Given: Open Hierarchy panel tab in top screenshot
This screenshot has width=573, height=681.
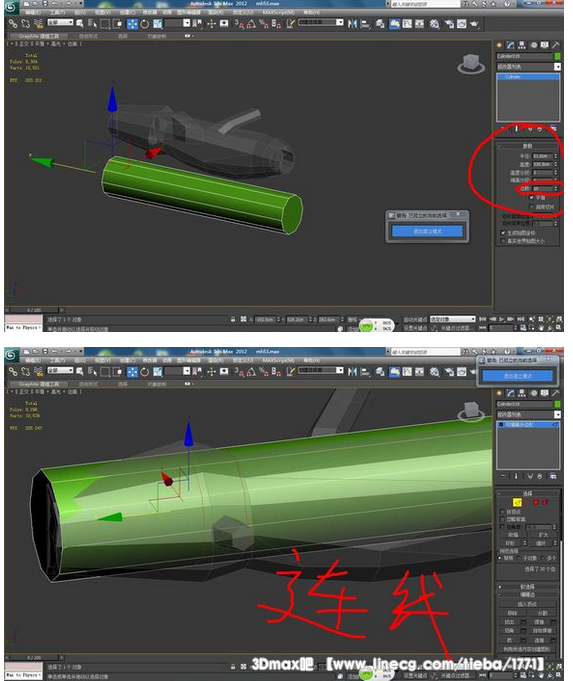Looking at the screenshot, I should click(x=522, y=45).
